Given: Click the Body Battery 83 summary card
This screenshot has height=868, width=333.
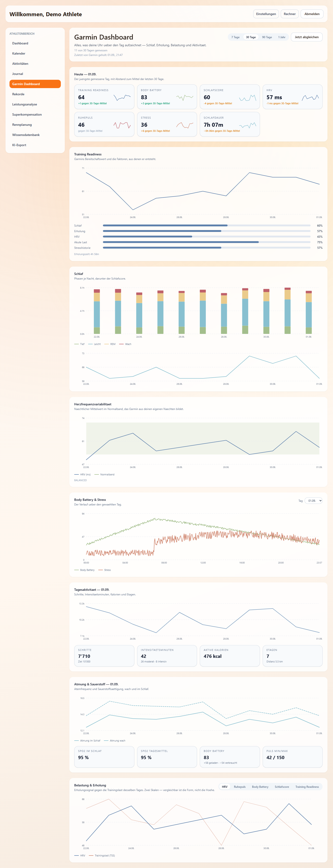Looking at the screenshot, I should tap(167, 97).
